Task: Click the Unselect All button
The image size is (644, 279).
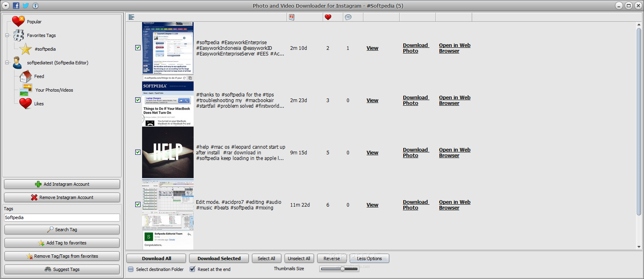Action: (299, 258)
